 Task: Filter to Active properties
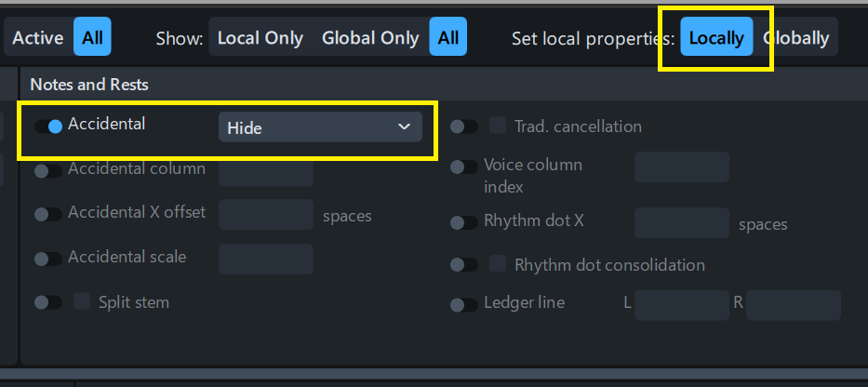pyautogui.click(x=38, y=38)
